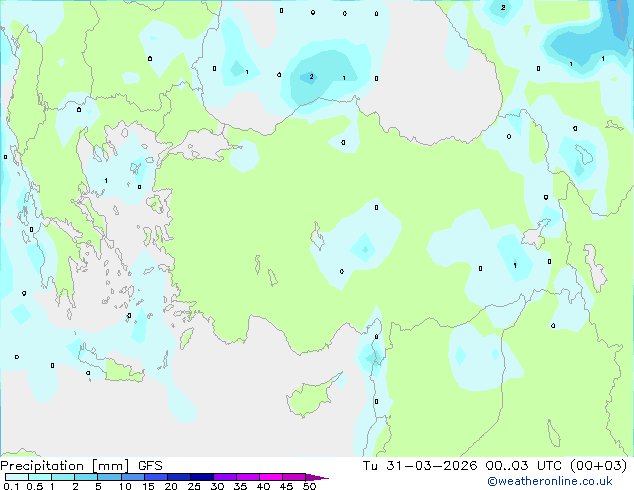Screen dimensions: 634x490
Task: Click the weekday 'Tu' text
Action: [370, 466]
